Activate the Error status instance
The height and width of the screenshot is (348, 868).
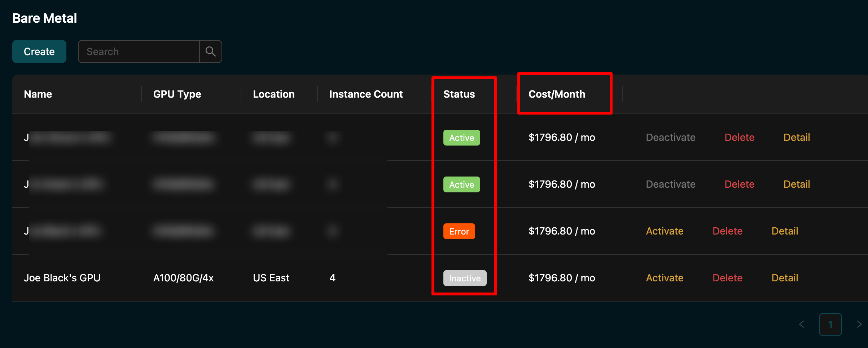point(664,231)
